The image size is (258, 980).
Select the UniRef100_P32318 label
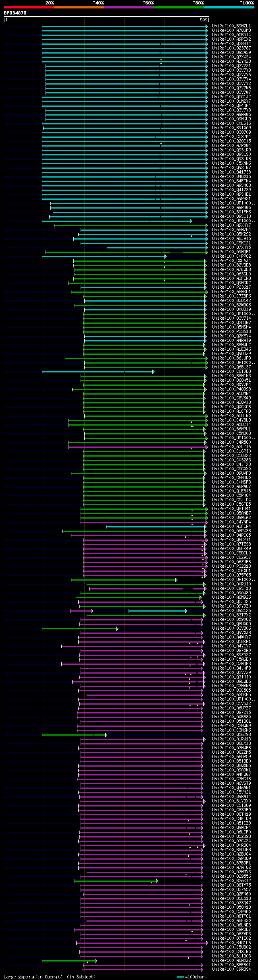(x=231, y=566)
